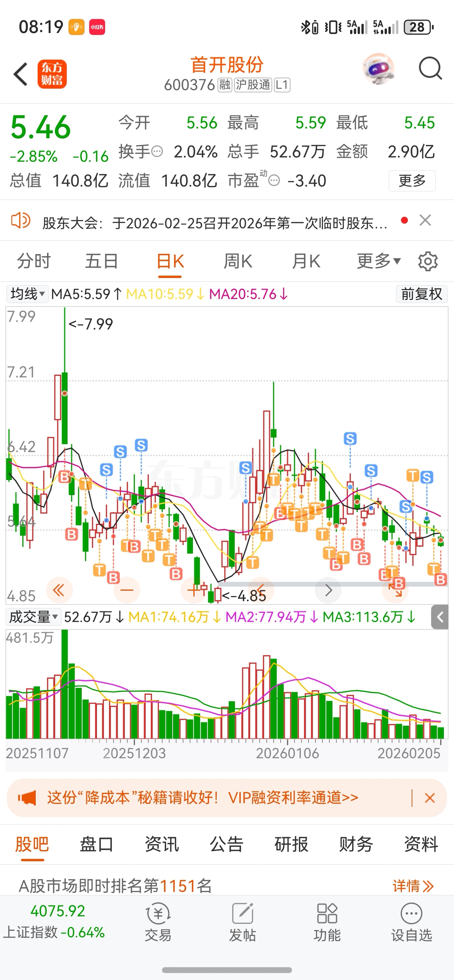Image resolution: width=454 pixels, height=980 pixels.
Task: Open the 公告 tab
Action: pyautogui.click(x=227, y=844)
